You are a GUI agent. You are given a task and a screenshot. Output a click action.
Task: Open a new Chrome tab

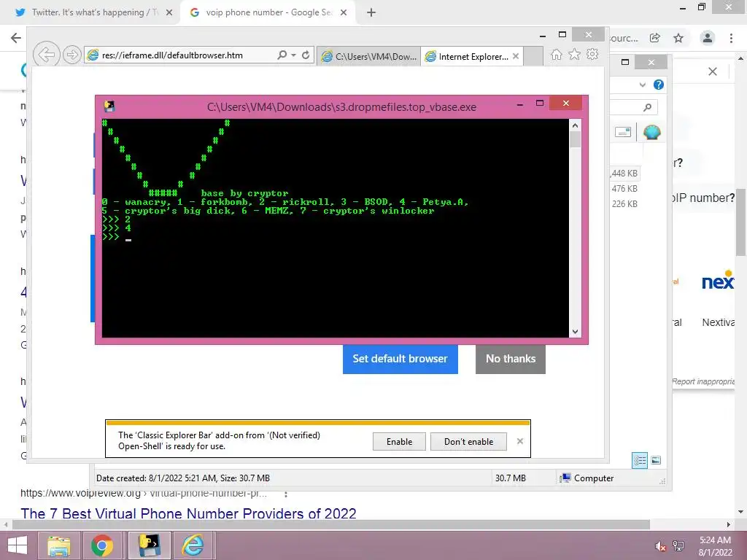(371, 12)
